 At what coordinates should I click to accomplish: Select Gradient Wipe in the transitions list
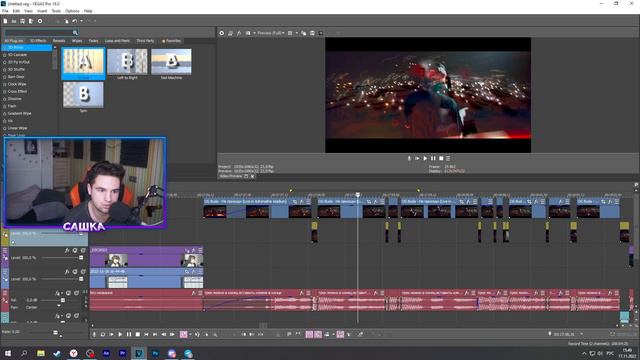pyautogui.click(x=20, y=113)
